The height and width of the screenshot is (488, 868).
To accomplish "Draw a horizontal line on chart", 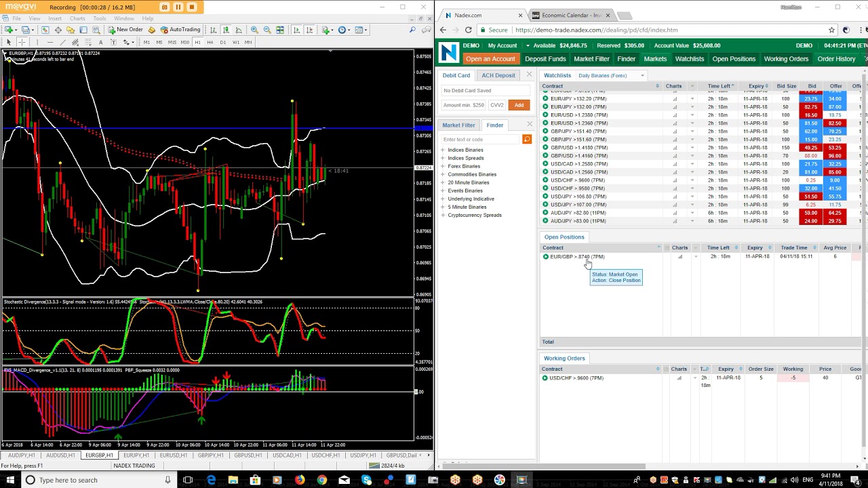I will [x=50, y=42].
